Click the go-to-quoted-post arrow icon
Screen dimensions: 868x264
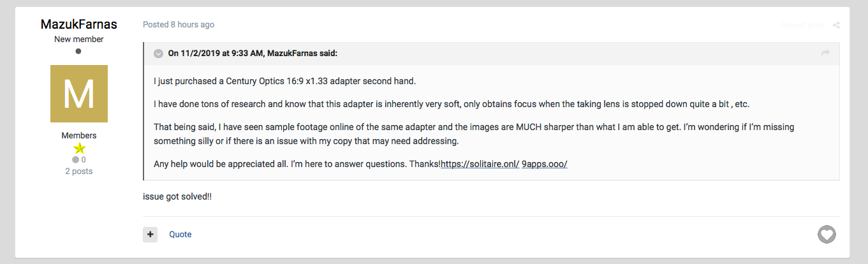click(825, 53)
